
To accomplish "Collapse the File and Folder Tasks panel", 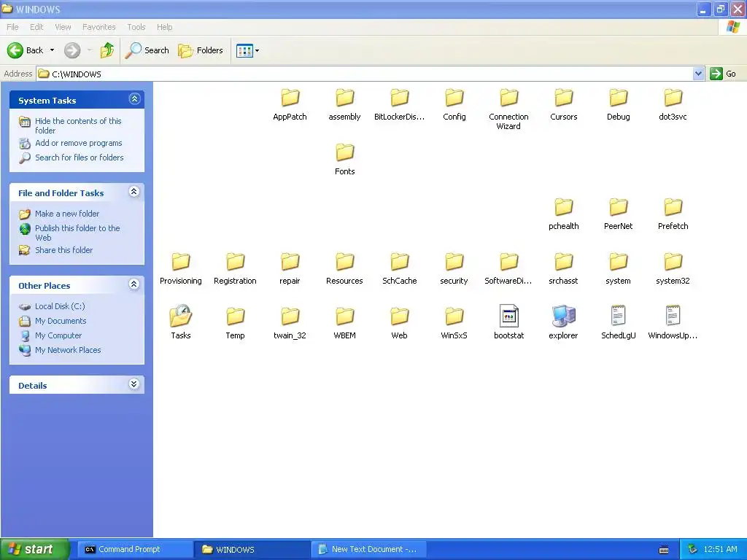I will (x=134, y=192).
